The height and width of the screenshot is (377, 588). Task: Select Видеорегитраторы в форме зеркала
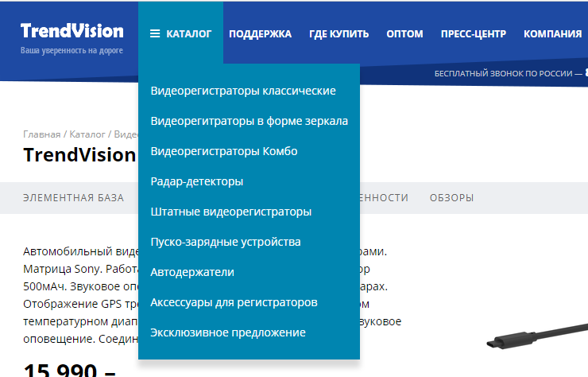(x=249, y=121)
